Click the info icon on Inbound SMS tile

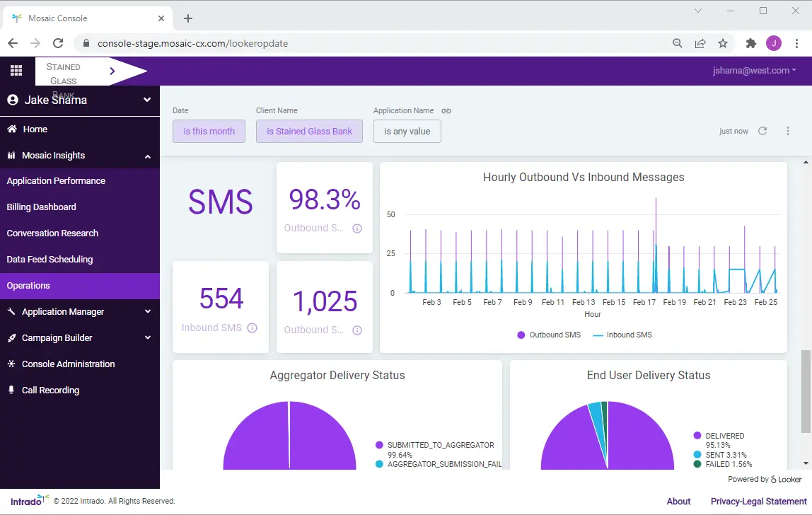(253, 328)
